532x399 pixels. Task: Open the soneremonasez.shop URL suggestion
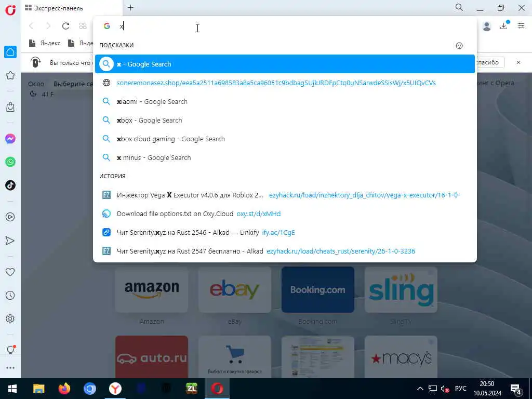[285, 83]
